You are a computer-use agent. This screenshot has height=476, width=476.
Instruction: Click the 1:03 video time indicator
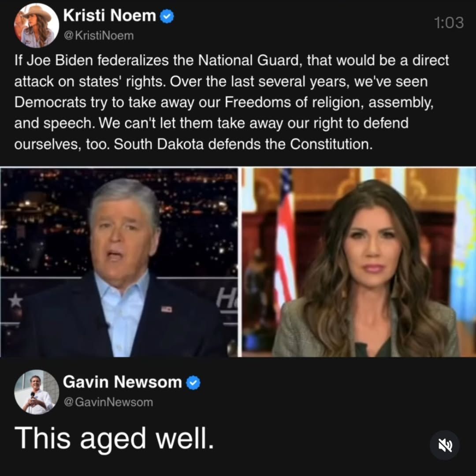pos(449,23)
